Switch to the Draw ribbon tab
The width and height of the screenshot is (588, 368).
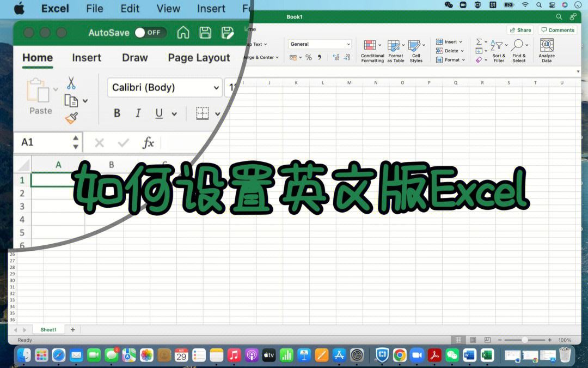(134, 57)
